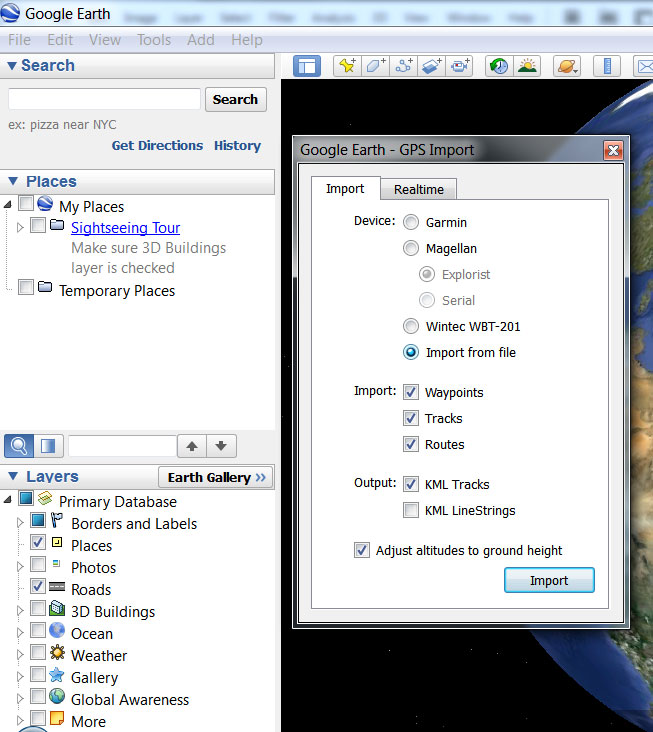Open the Sightseeing Tour link
Screen dimensions: 653x732
(126, 228)
